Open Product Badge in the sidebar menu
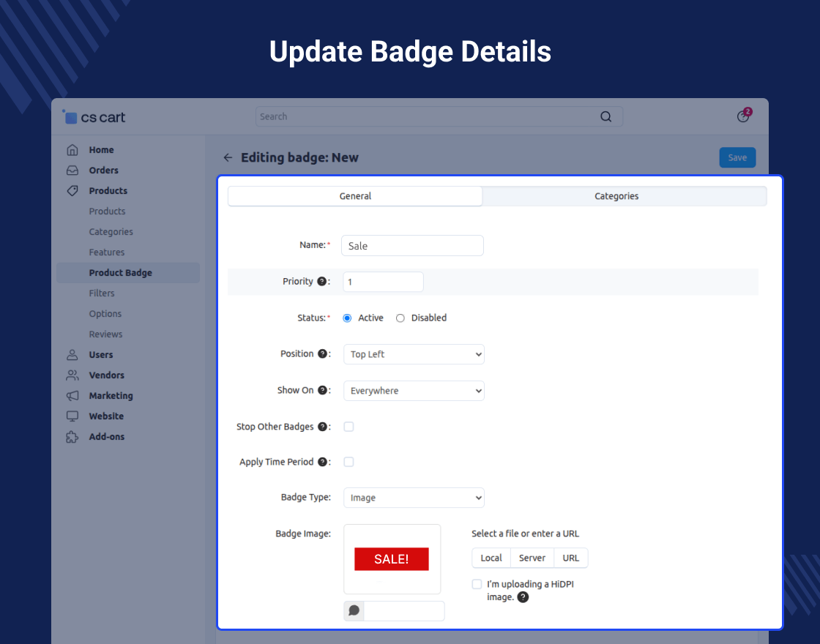The width and height of the screenshot is (820, 644). [x=121, y=273]
